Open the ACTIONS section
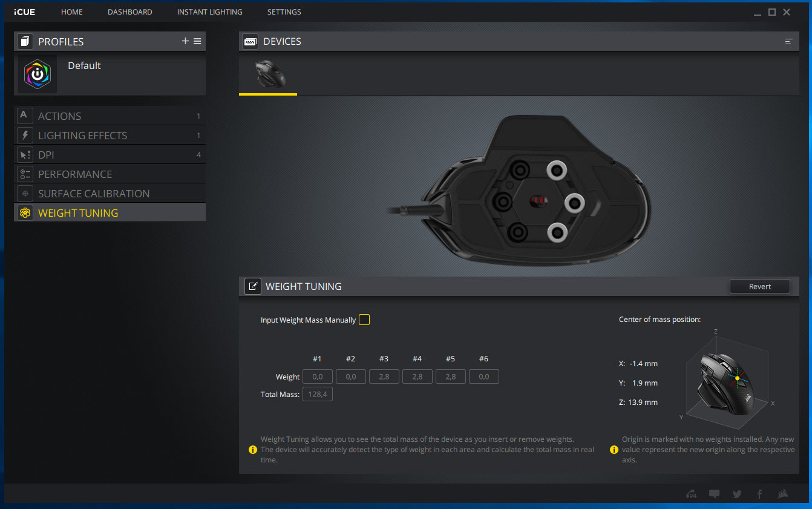Viewport: 812px width, 509px height. click(110, 116)
